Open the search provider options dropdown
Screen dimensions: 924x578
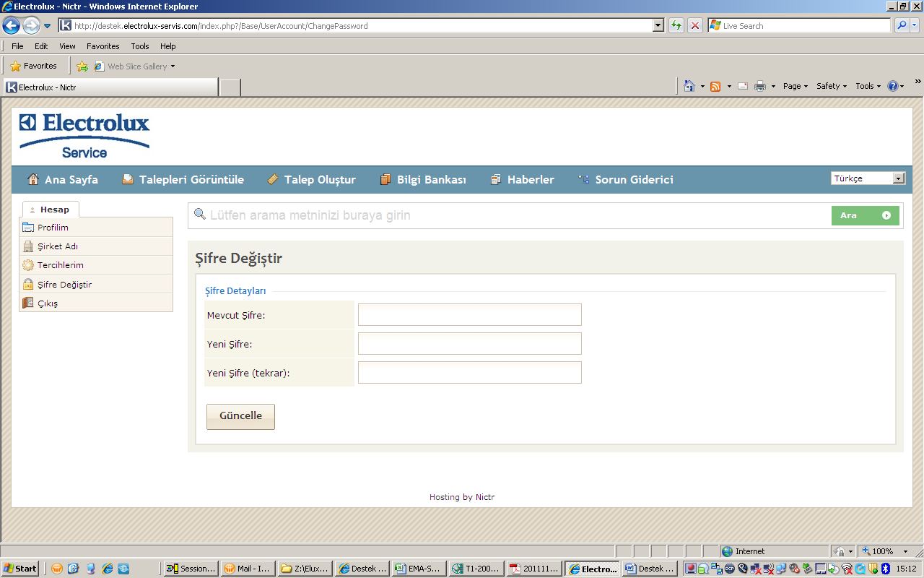(x=915, y=26)
